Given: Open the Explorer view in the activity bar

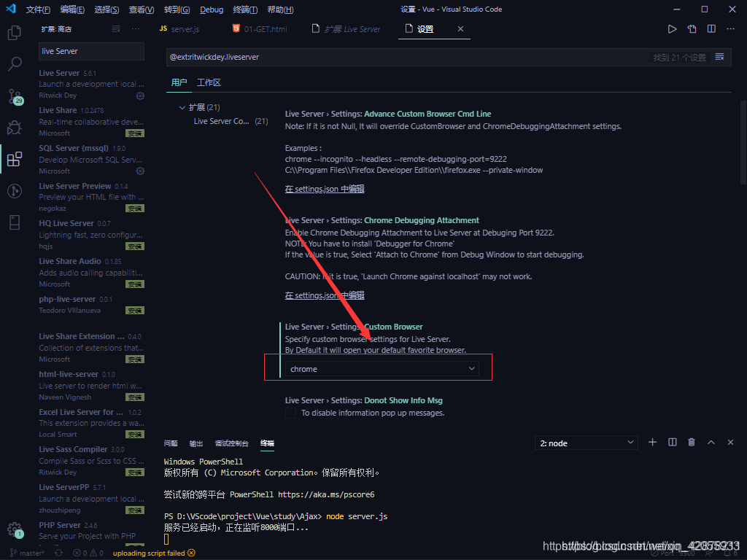Looking at the screenshot, I should point(15,33).
